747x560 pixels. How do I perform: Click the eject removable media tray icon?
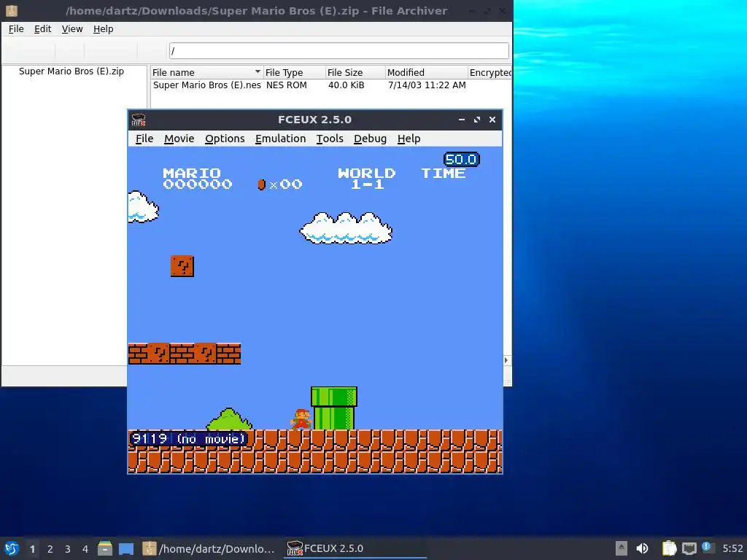point(621,548)
